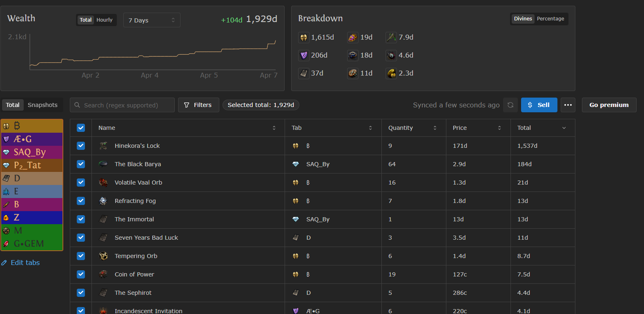The height and width of the screenshot is (314, 644).
Task: Click the 19d breakdown icon
Action: (x=353, y=38)
